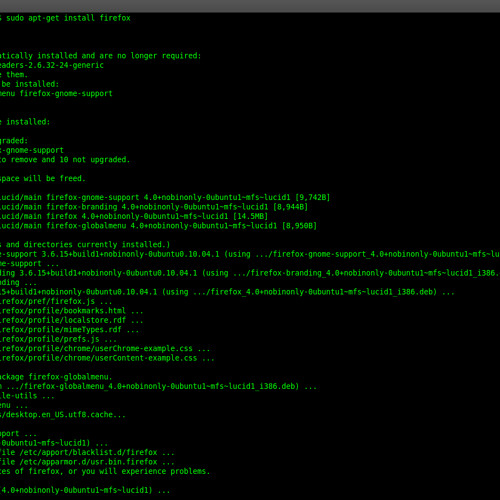Click the 'be installed:' line above 'menu firefox-gnome-support'
The height and width of the screenshot is (500, 500).
click(x=29, y=84)
